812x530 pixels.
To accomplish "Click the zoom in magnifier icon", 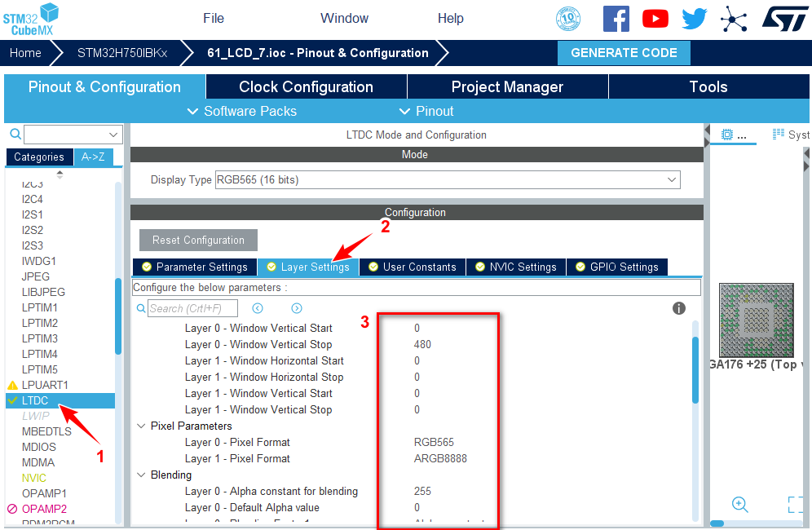I will tap(740, 504).
